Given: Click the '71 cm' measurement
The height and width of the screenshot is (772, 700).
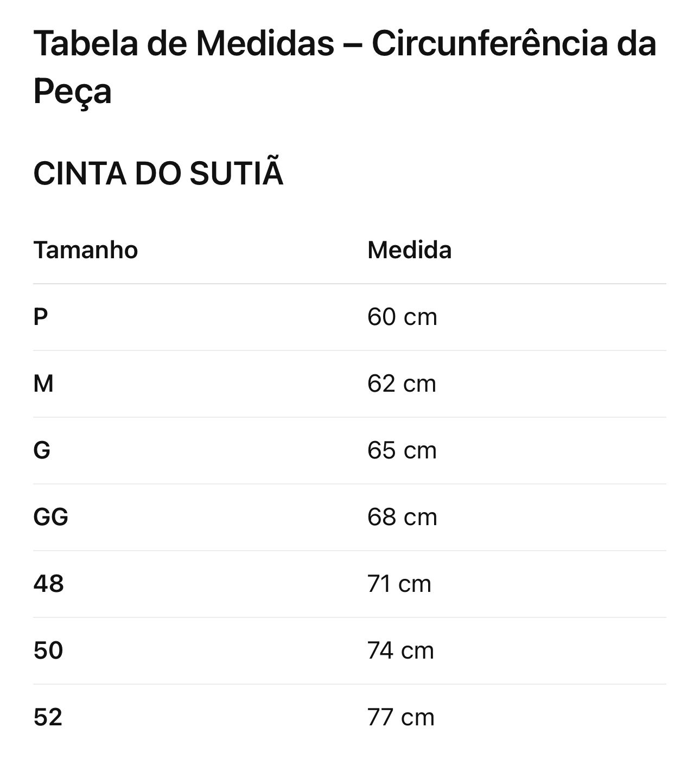Looking at the screenshot, I should click(399, 584).
